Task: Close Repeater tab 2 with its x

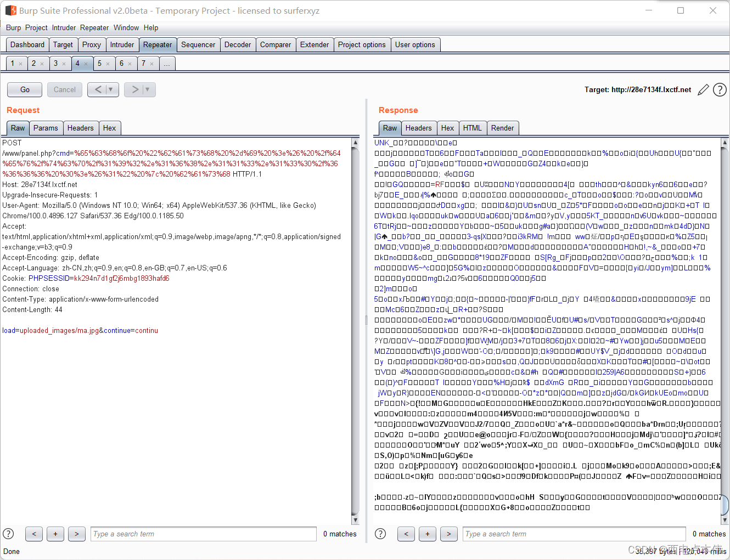Action: tap(42, 64)
